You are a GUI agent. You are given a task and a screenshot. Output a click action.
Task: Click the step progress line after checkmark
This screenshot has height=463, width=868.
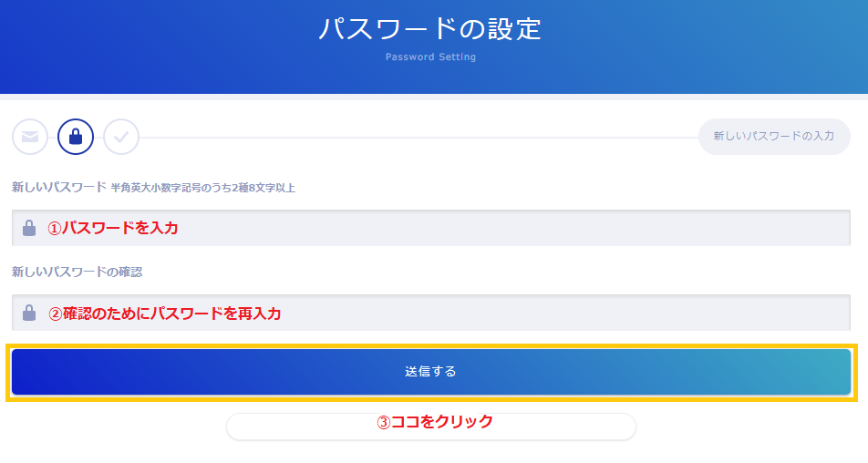click(x=419, y=138)
